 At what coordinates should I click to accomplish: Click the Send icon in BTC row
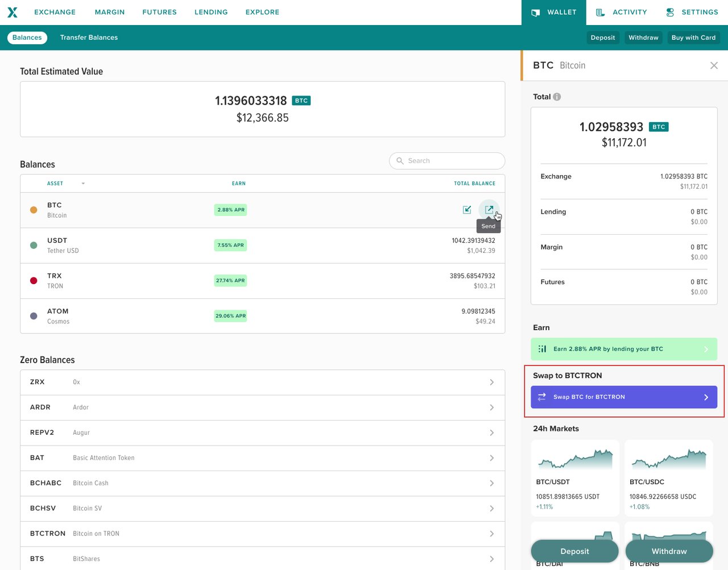point(489,210)
